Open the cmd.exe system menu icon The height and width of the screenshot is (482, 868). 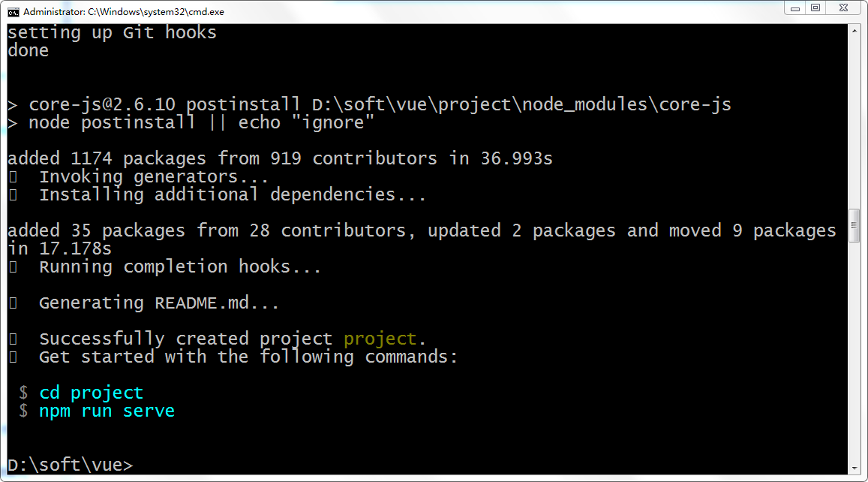point(13,11)
